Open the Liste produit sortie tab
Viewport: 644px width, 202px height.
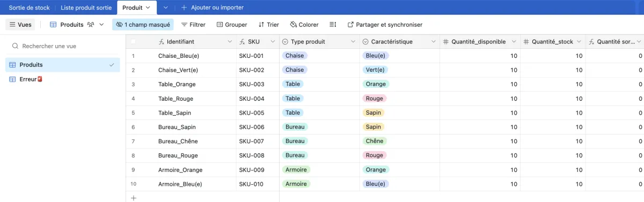86,8
